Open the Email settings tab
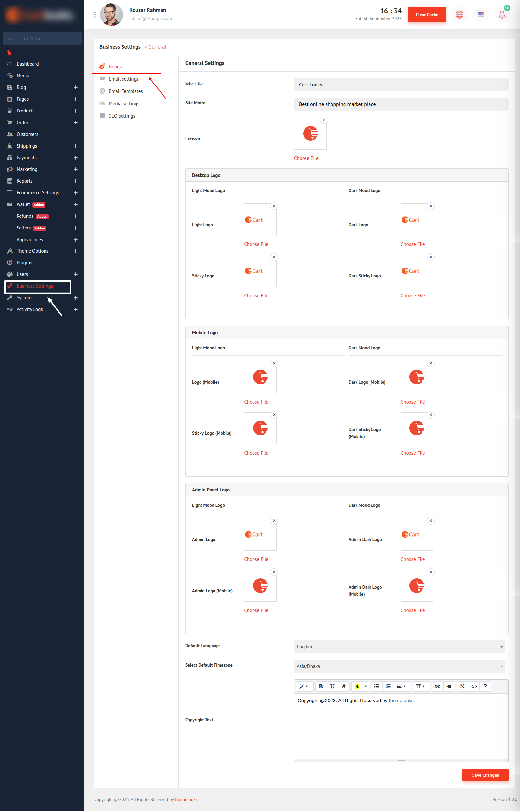The width and height of the screenshot is (520, 812). [x=123, y=79]
